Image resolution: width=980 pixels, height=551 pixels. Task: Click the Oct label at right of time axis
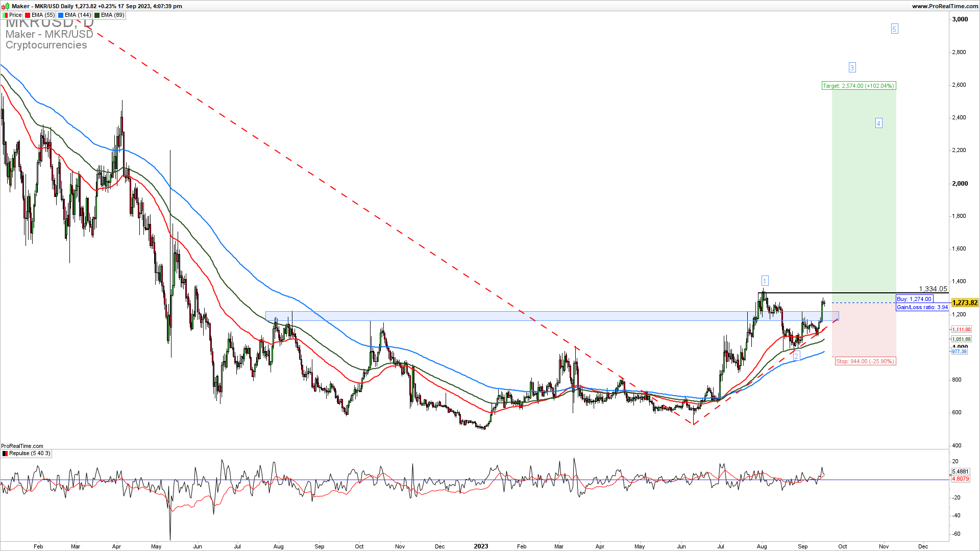click(843, 546)
